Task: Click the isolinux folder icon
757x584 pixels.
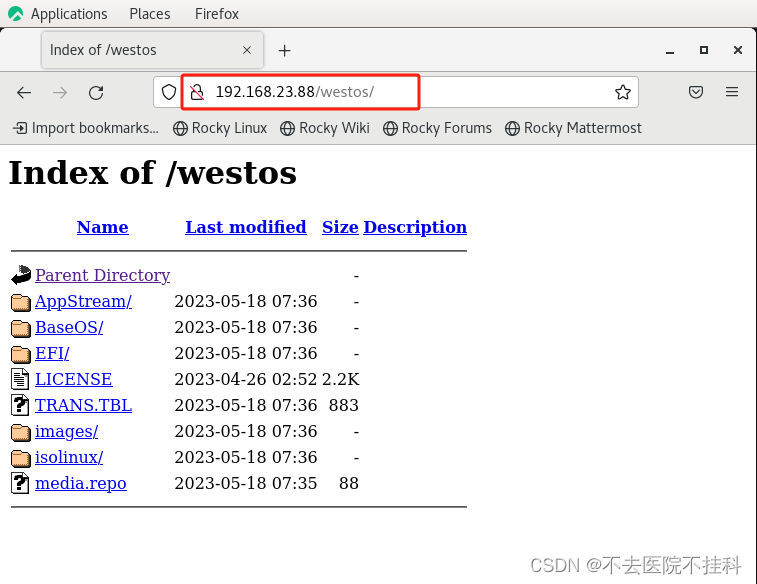Action: (x=21, y=458)
